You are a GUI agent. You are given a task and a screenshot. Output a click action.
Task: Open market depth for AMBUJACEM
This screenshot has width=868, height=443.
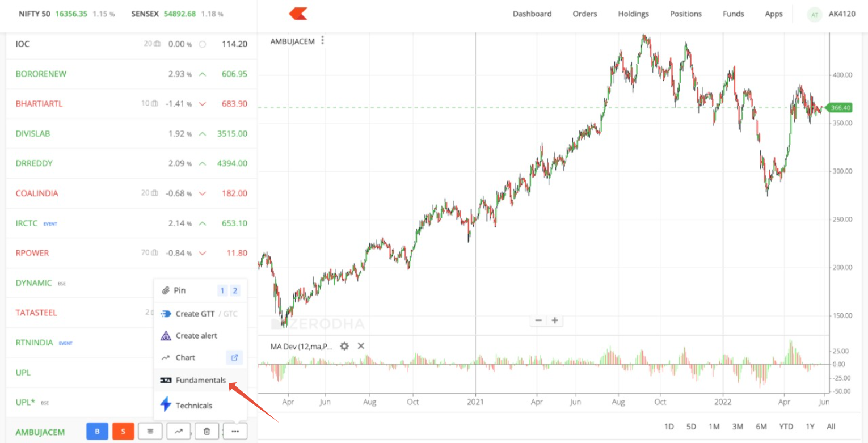150,432
